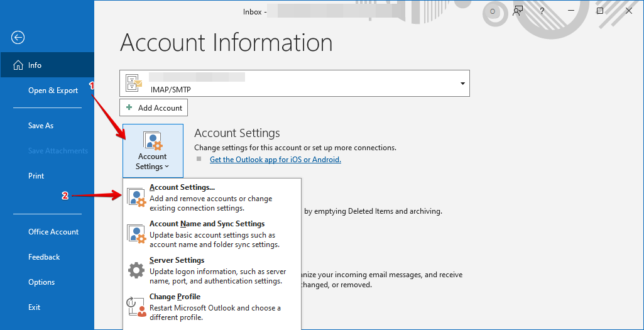Select the Info tab in sidebar
Viewport: 644px width, 330px height.
tap(47, 65)
